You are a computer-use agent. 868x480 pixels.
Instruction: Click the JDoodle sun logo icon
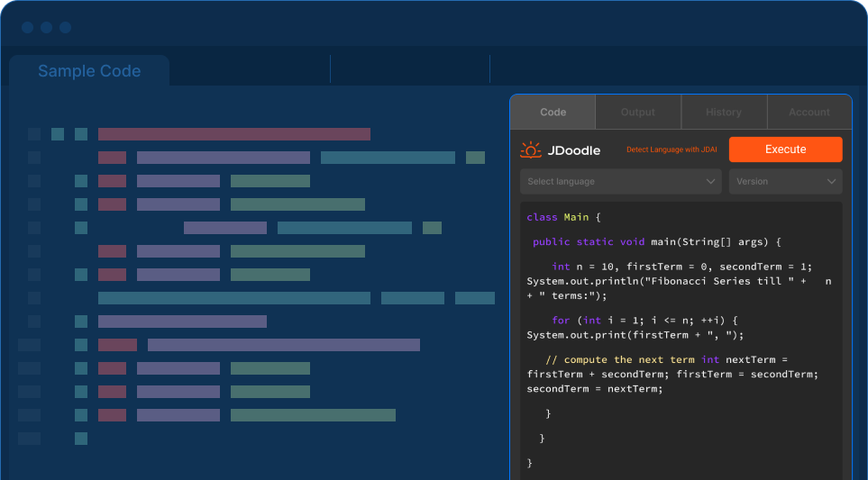pyautogui.click(x=530, y=149)
